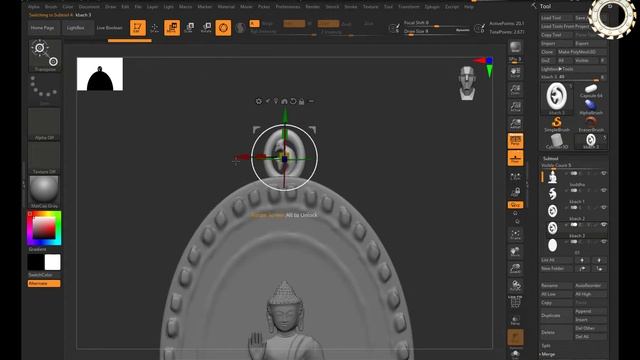Hide the seated buddha figure subtool via eye icon

(604, 173)
